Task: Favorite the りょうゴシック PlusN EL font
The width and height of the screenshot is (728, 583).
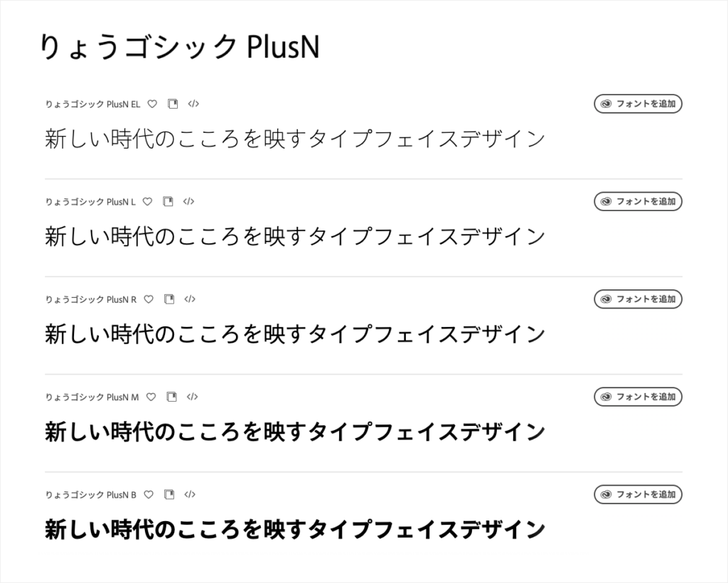Action: pos(151,104)
